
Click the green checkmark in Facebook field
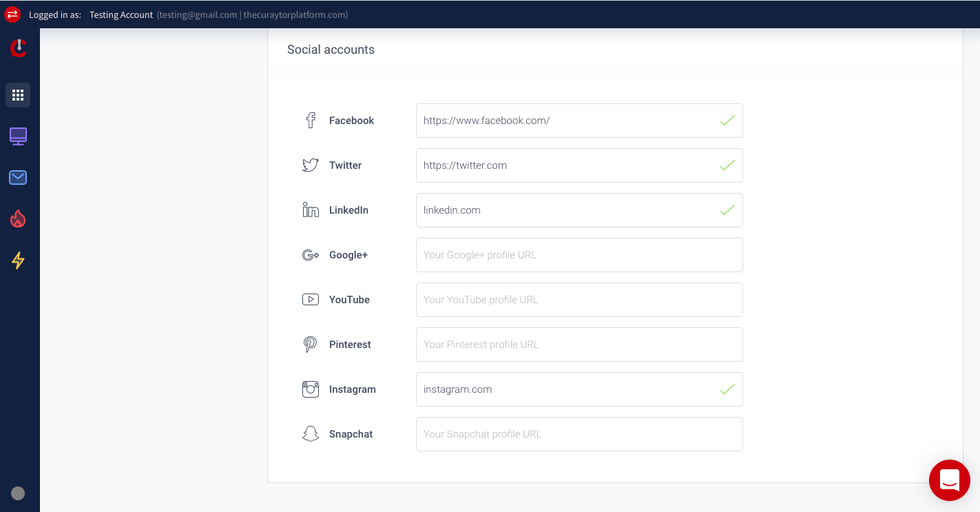pyautogui.click(x=727, y=121)
